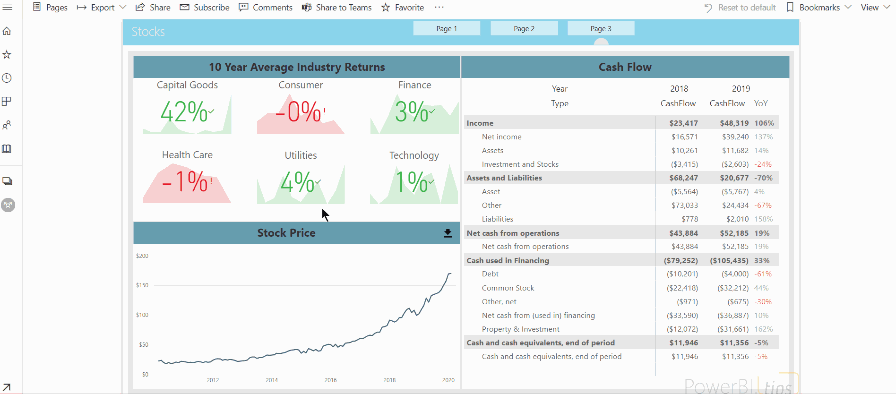
Task: Select the Consumer -0% card
Action: tap(301, 107)
